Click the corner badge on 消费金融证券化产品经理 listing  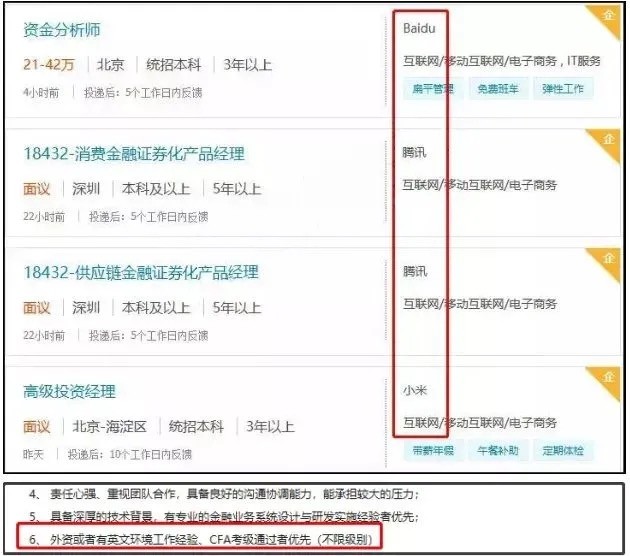(x=608, y=140)
